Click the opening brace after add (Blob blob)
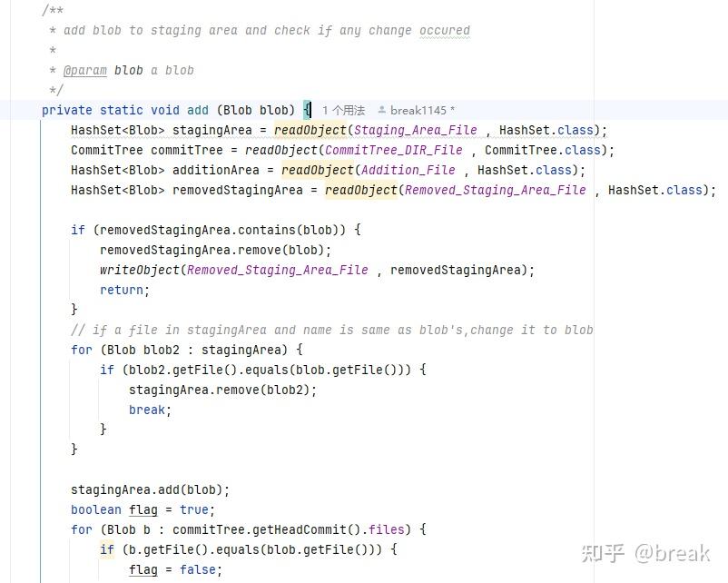Image resolution: width=728 pixels, height=583 pixels. click(307, 110)
